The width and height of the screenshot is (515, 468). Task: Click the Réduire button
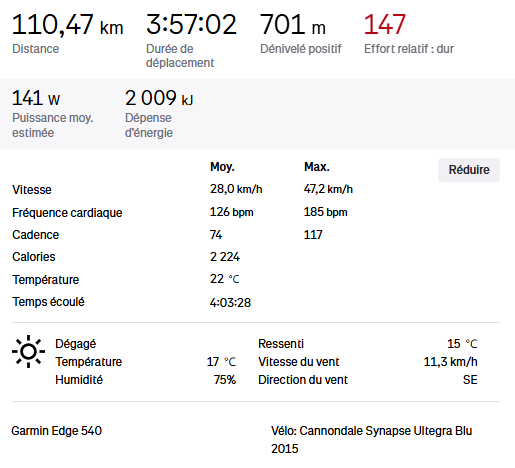pos(469,170)
